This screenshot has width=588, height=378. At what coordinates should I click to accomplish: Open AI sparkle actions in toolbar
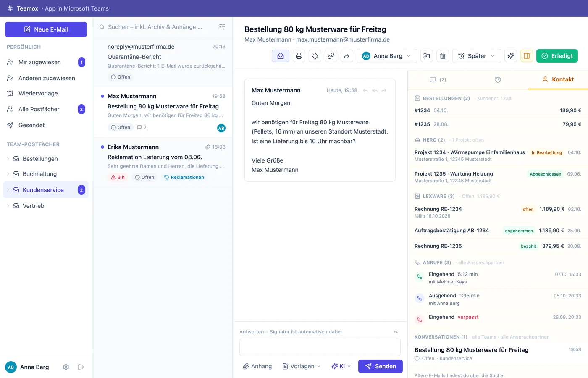click(511, 56)
